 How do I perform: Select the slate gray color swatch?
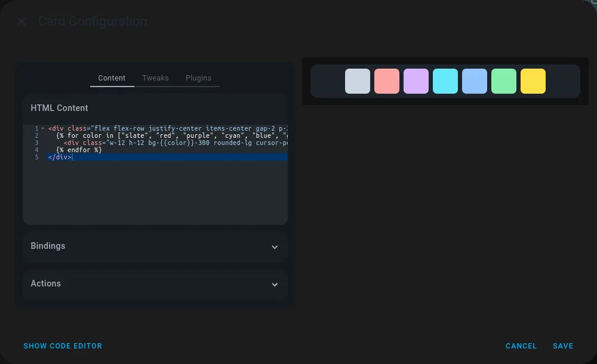(358, 81)
